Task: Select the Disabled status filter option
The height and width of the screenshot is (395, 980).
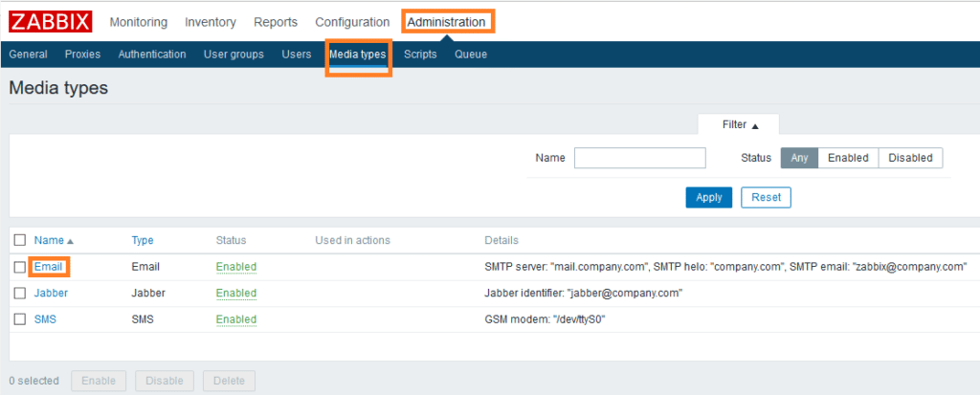Action: coord(909,158)
